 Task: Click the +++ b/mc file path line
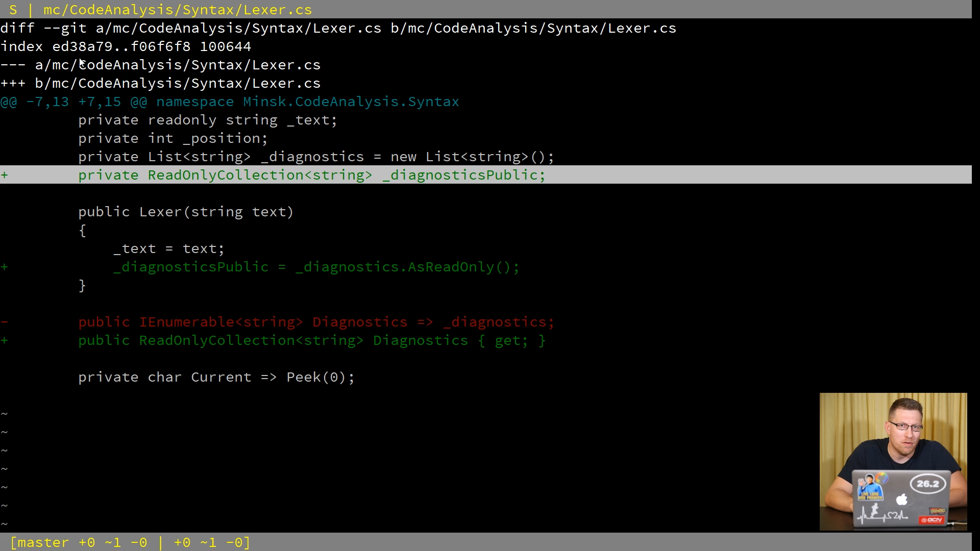(x=160, y=84)
